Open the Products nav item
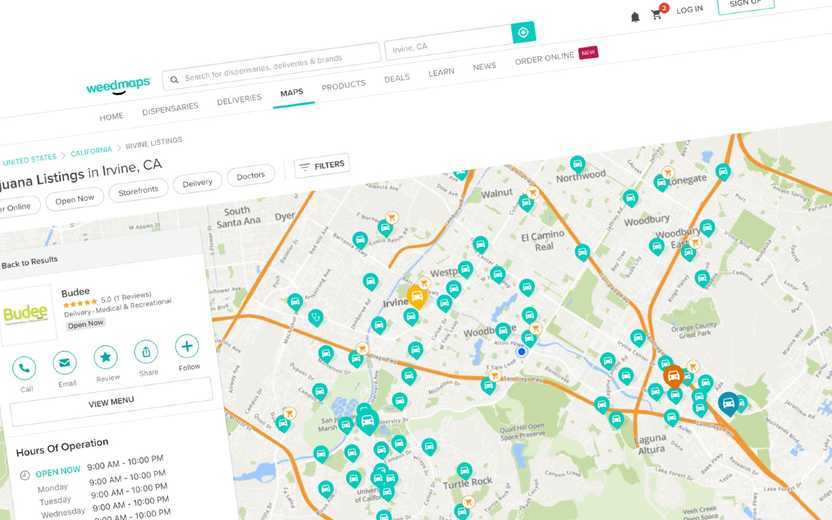The height and width of the screenshot is (520, 832). (x=343, y=85)
